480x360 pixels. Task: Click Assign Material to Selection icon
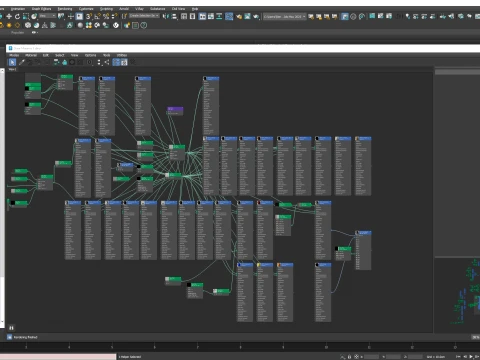pyautogui.click(x=38, y=62)
